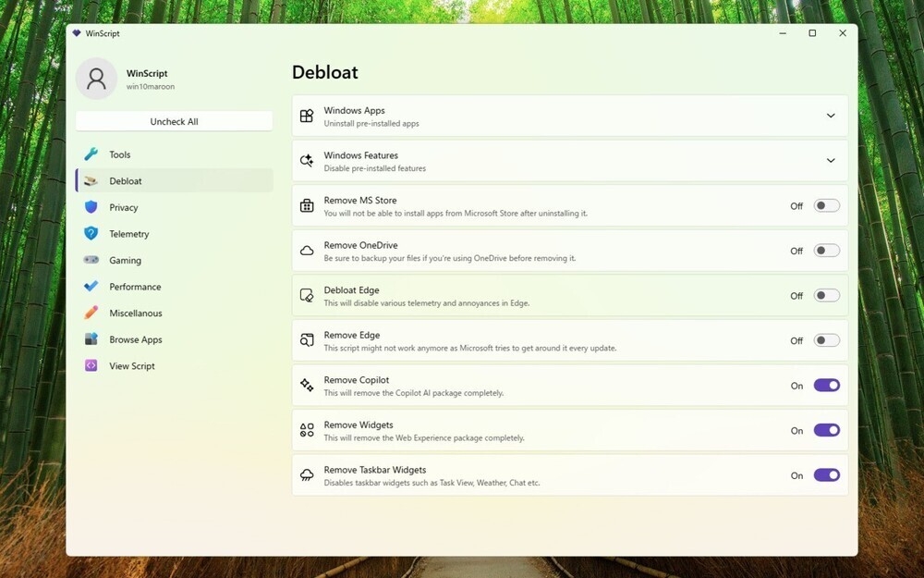Open the View Script page

pos(175,365)
